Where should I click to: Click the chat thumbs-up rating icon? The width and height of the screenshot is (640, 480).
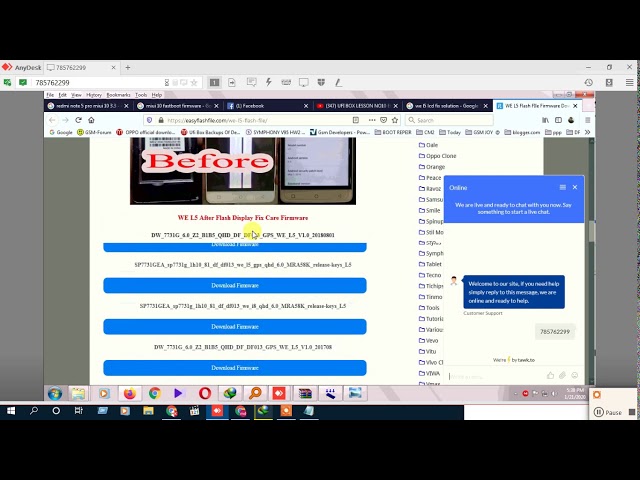pos(550,376)
